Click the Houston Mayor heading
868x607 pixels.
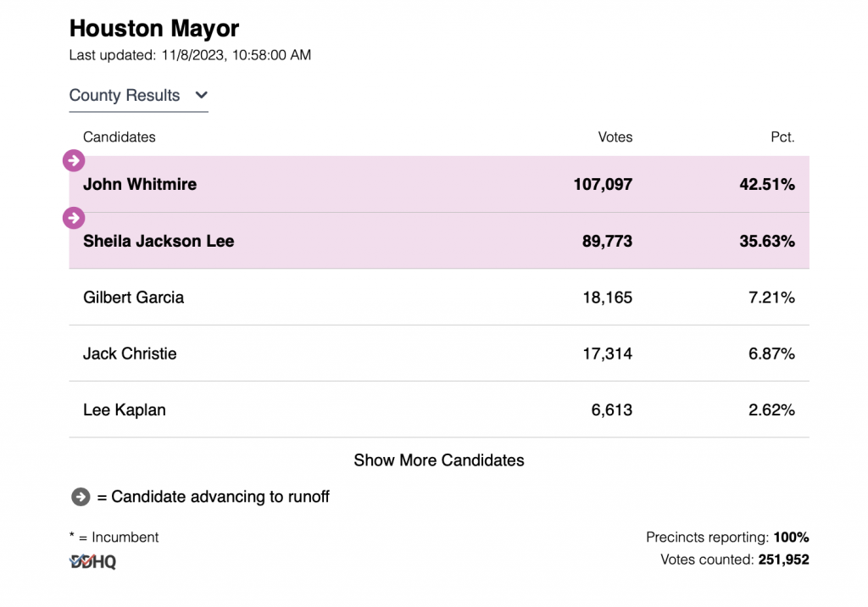[154, 28]
